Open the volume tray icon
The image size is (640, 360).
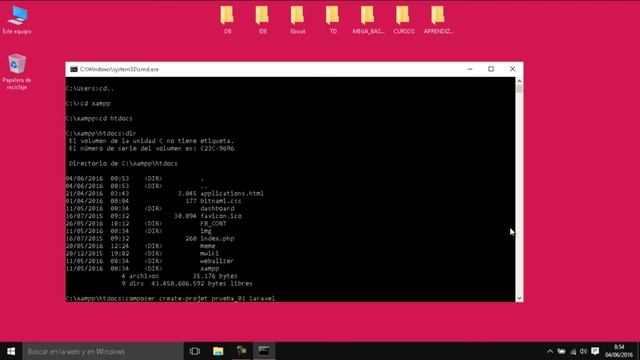(x=583, y=351)
